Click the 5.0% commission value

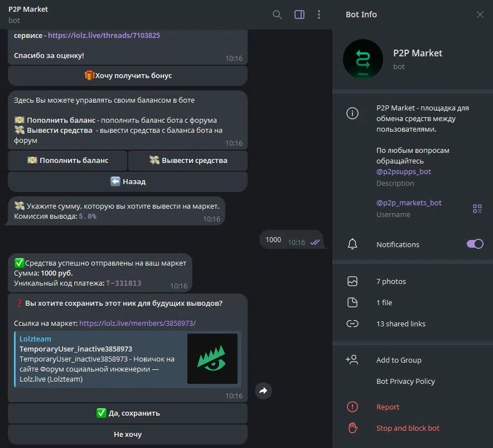pyautogui.click(x=88, y=216)
